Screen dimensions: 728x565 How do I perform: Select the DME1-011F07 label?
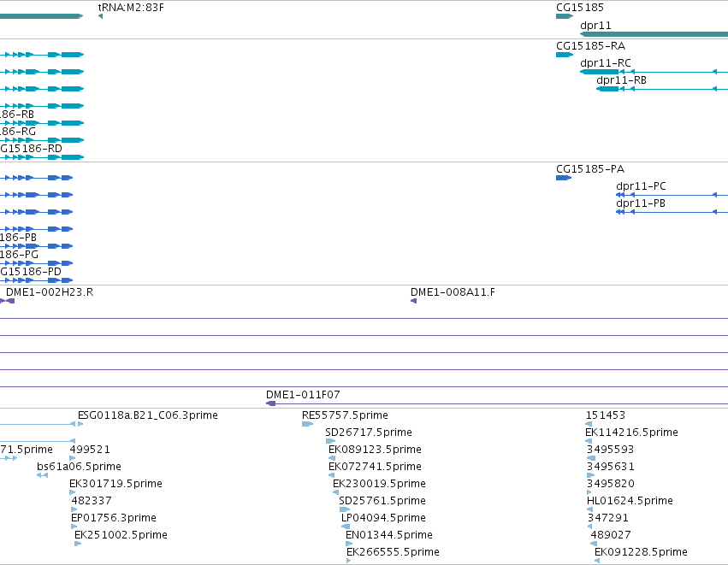303,395
